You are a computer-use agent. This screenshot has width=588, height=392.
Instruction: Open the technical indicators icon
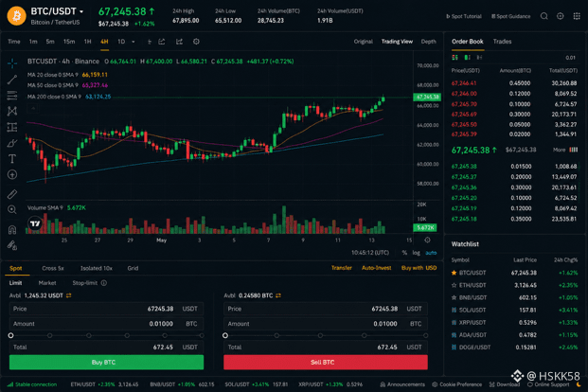point(179,42)
